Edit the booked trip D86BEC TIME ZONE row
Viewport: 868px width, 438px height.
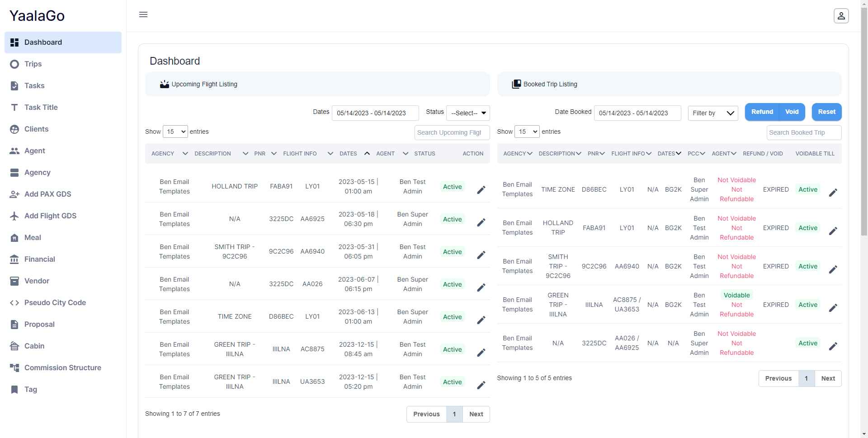pos(833,193)
